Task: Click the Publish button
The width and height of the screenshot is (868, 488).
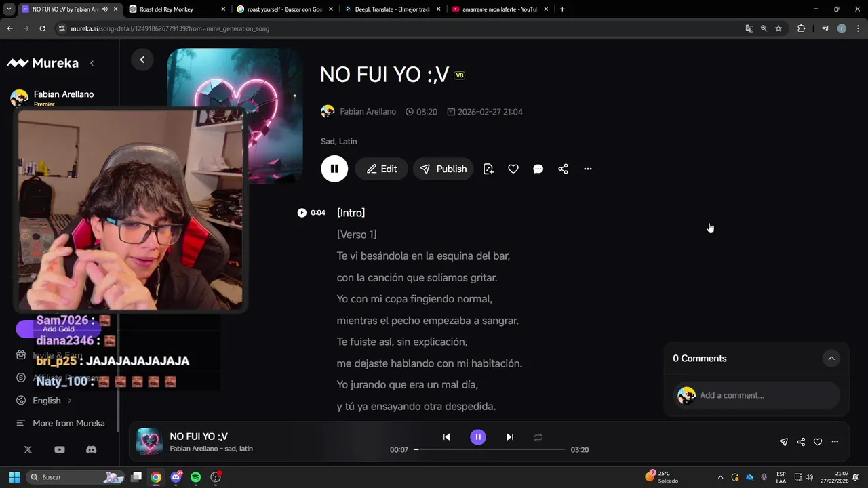Action: [x=443, y=169]
